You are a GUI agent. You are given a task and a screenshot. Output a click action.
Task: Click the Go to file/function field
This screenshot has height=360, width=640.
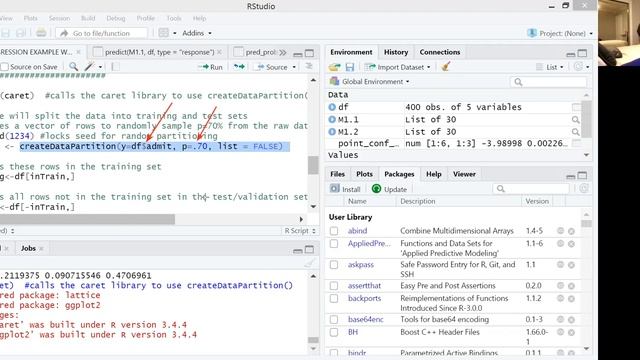[x=102, y=33]
